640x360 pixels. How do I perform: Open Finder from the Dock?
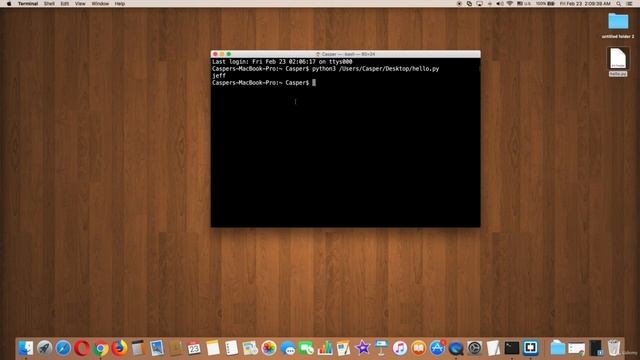click(26, 348)
